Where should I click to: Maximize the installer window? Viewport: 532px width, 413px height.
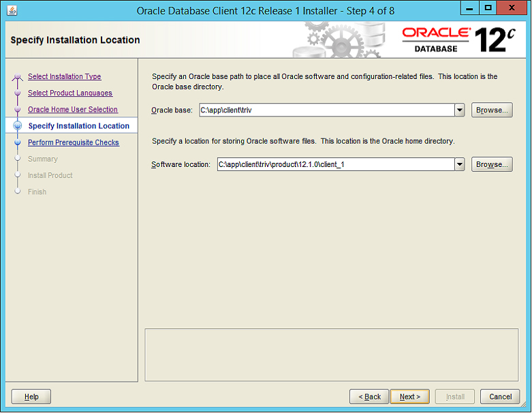pos(488,9)
